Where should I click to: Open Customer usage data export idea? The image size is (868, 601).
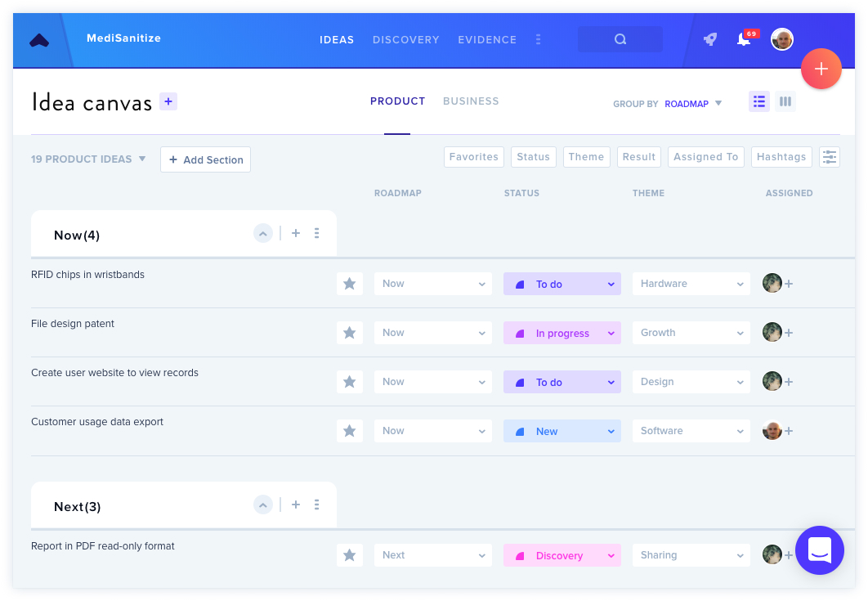(x=97, y=422)
